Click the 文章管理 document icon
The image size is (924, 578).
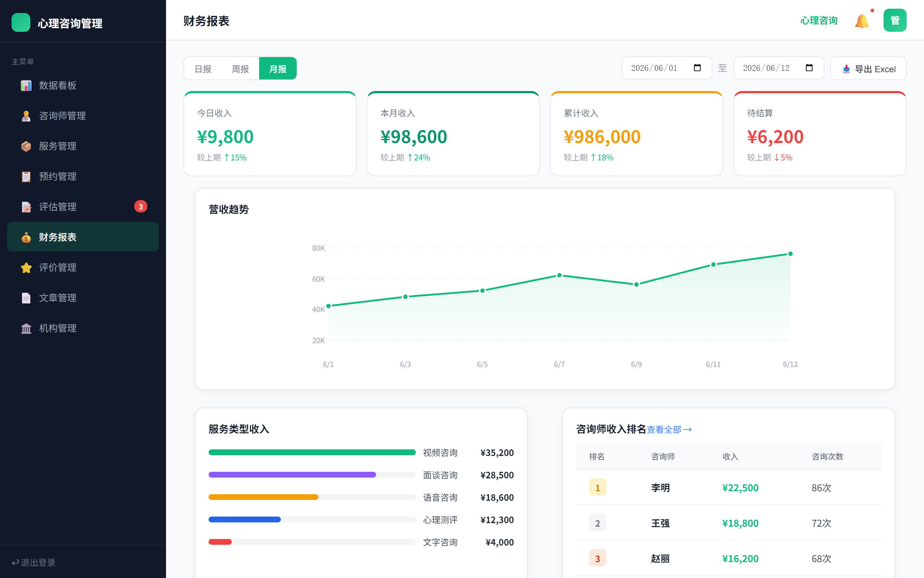click(26, 298)
